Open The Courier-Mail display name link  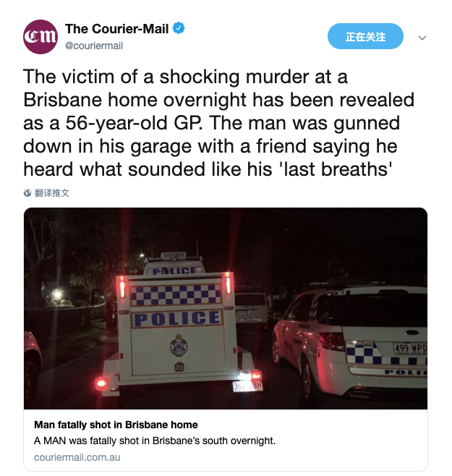coord(116,29)
